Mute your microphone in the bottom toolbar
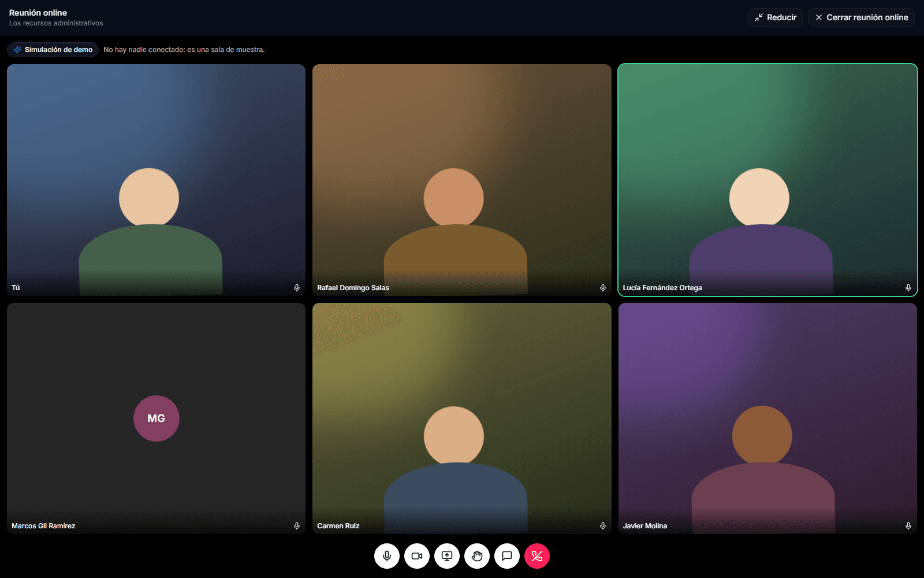The width and height of the screenshot is (924, 578). tap(387, 556)
